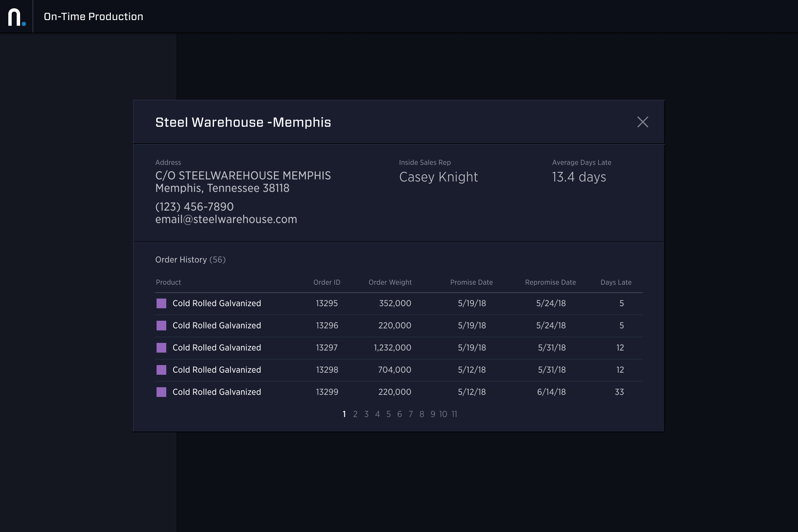Go to page 5 of order history
The image size is (798, 532).
pos(388,414)
